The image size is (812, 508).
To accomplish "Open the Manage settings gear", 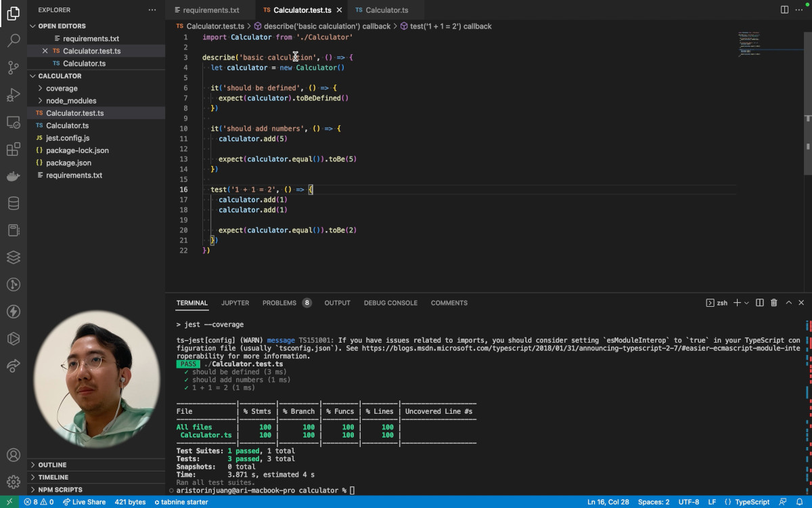I will click(x=14, y=481).
